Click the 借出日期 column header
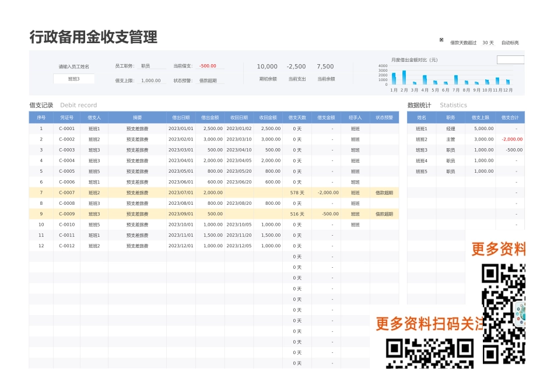The width and height of the screenshot is (554, 392). click(181, 117)
